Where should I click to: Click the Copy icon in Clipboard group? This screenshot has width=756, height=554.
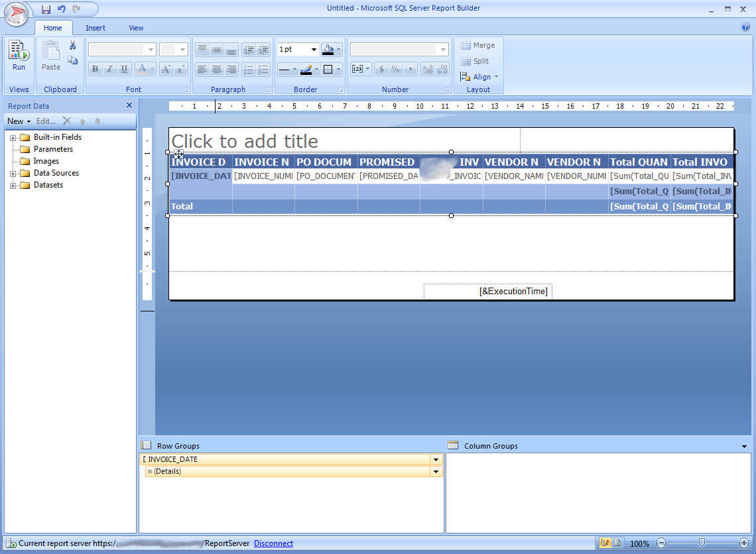tap(73, 59)
